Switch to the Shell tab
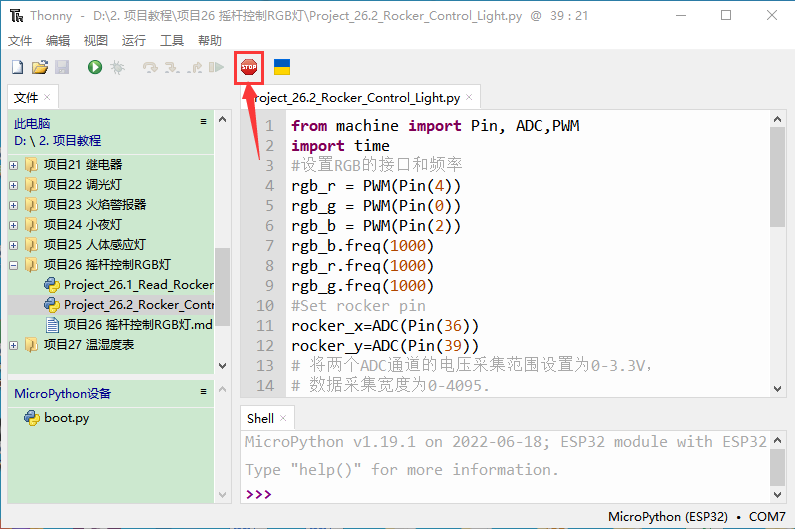The width and height of the screenshot is (795, 529). [x=260, y=418]
